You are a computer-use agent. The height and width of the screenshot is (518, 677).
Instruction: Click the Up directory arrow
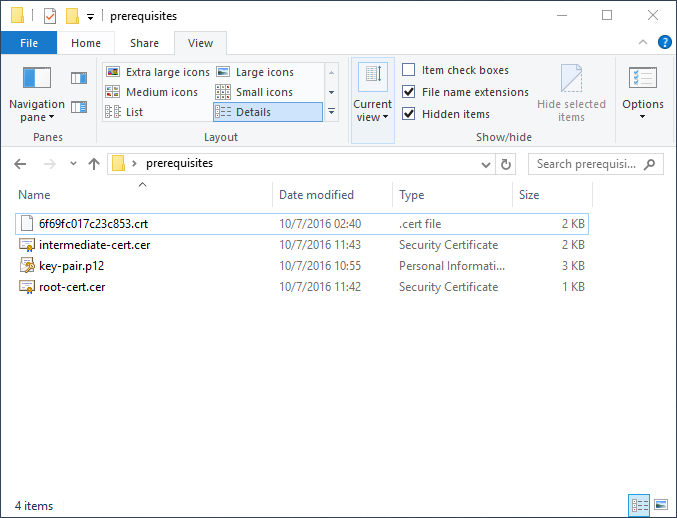(x=94, y=164)
